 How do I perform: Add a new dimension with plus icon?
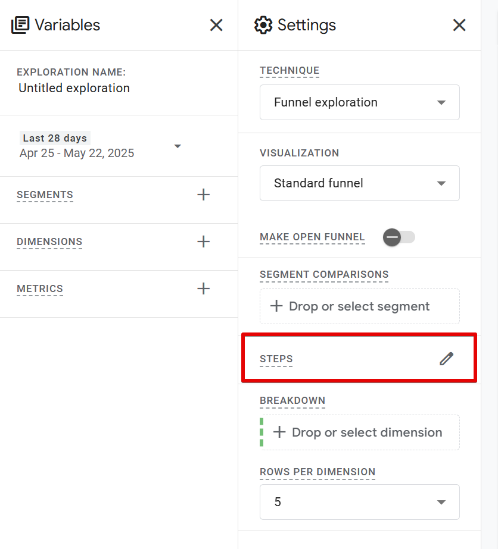203,241
